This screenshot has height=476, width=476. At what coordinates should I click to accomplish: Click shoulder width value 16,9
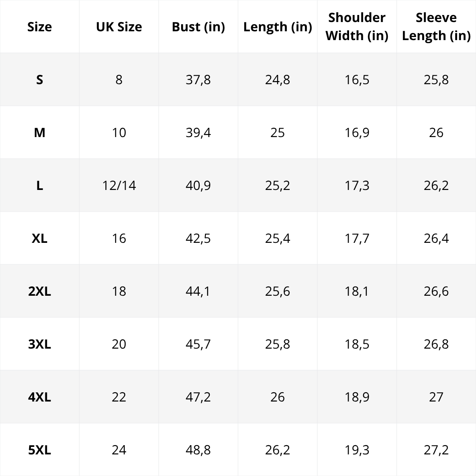(x=357, y=133)
